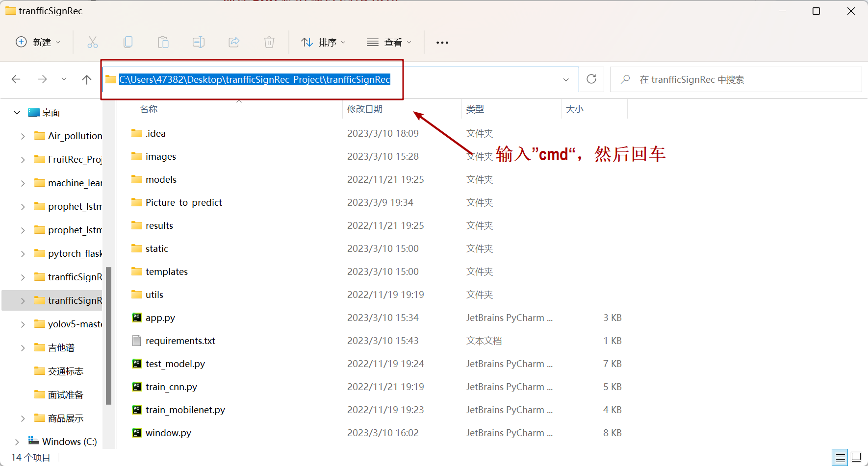
Task: Click the address bar path field
Action: 341,79
